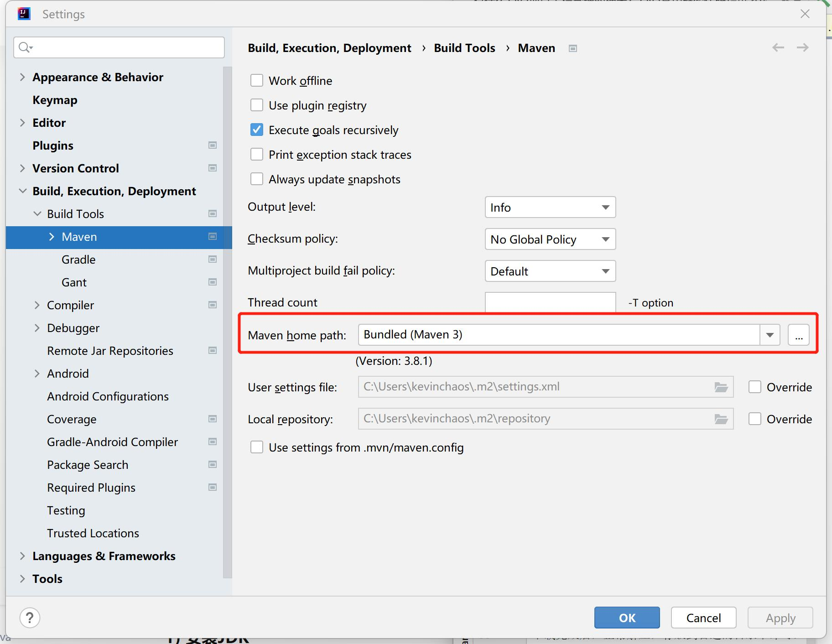
Task: Click the settings tree vertical scrollbar
Action: 227,322
